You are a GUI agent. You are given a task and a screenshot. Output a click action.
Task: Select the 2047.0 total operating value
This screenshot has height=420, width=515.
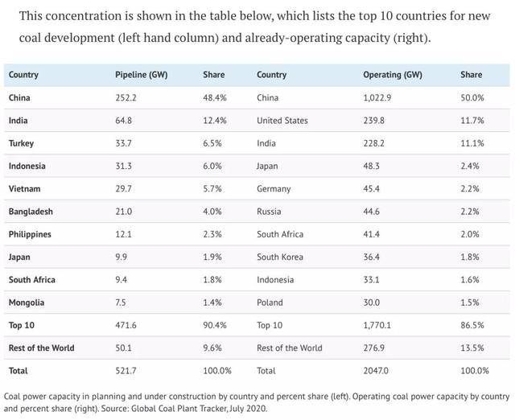377,371
